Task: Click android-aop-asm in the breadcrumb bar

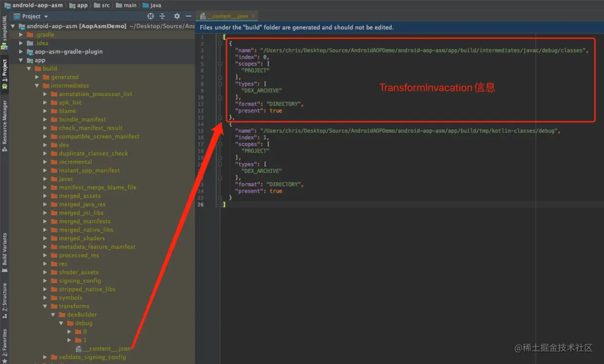Action: (33, 5)
